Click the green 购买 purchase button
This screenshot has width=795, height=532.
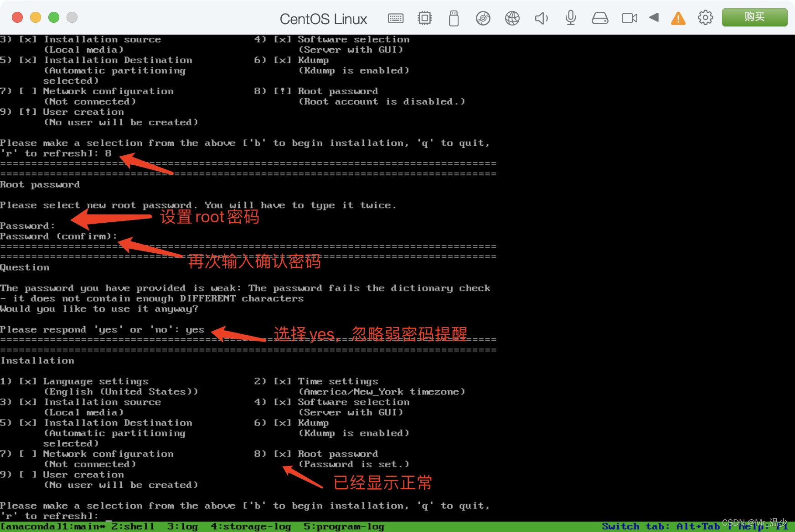click(x=754, y=17)
